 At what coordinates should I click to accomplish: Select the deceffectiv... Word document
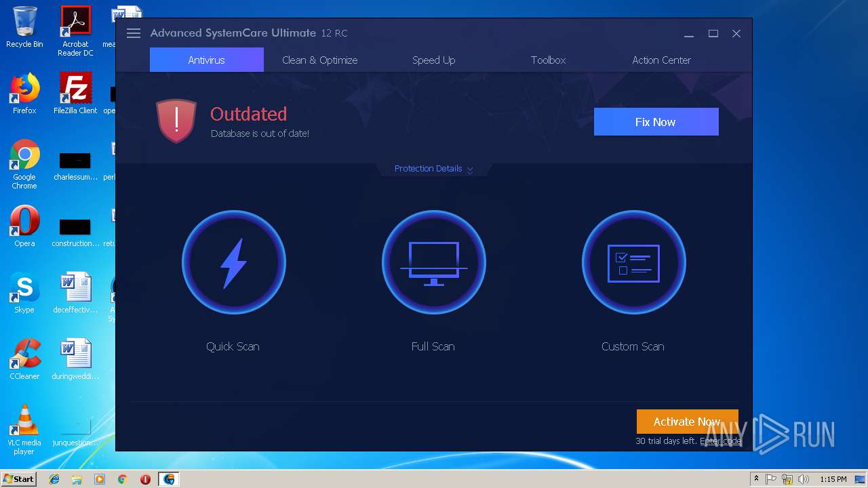pyautogui.click(x=75, y=293)
